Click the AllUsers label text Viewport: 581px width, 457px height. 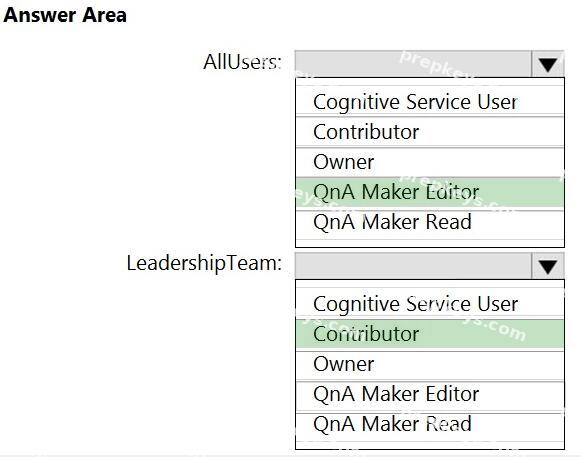coord(242,62)
